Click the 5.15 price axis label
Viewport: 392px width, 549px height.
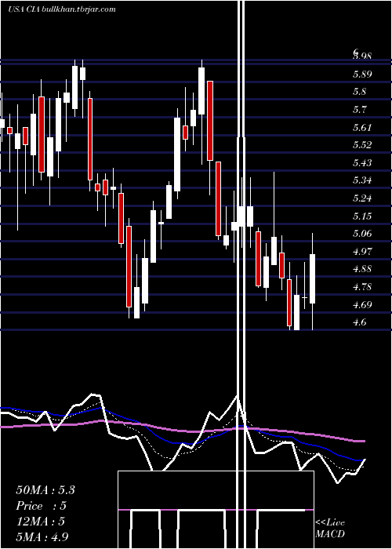[362, 216]
